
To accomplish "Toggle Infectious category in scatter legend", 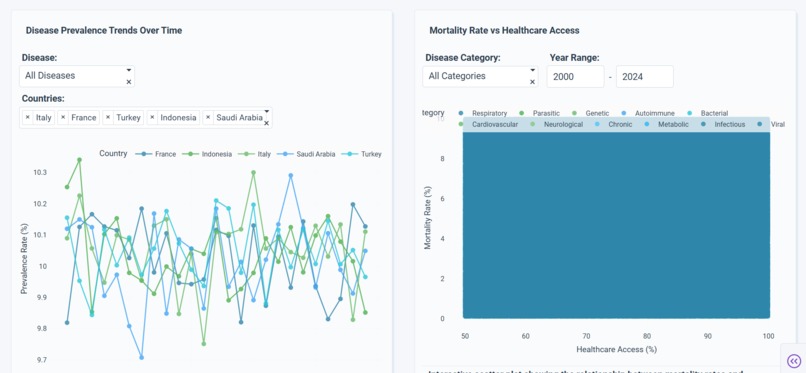I will click(723, 124).
